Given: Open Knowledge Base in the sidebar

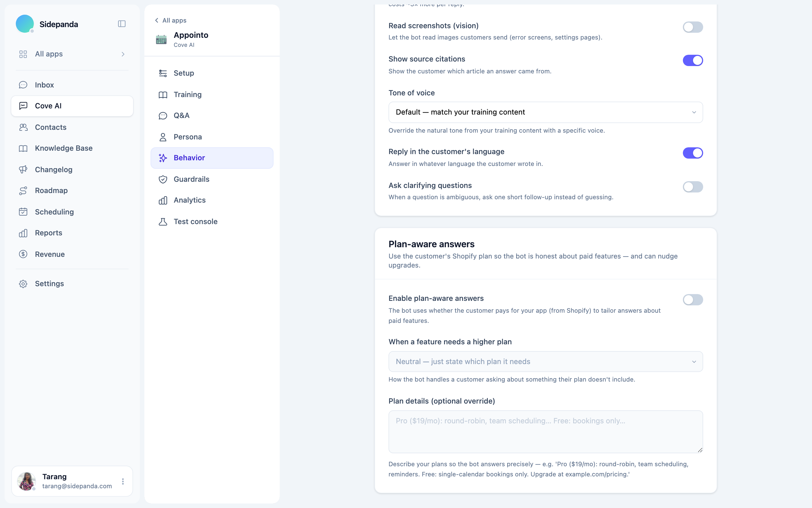Looking at the screenshot, I should click(x=72, y=148).
